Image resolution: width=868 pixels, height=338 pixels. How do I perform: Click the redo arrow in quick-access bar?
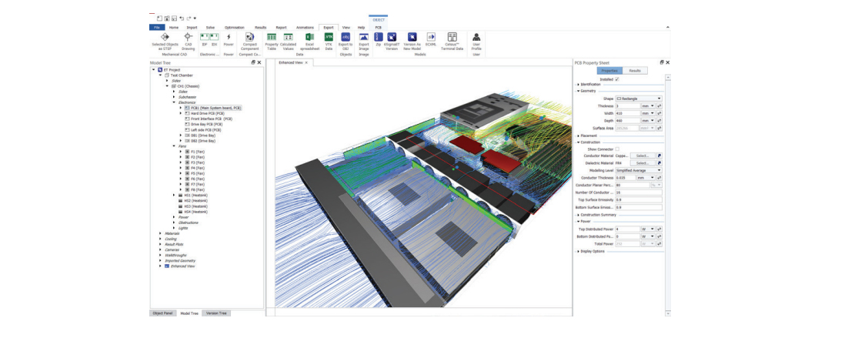[x=189, y=18]
